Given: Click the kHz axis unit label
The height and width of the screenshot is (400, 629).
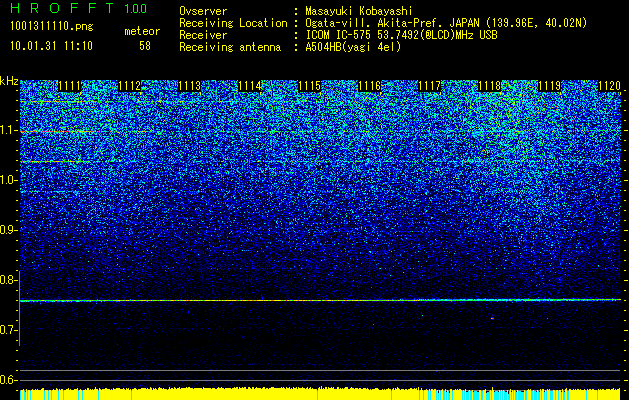Looking at the screenshot, I should (9, 81).
